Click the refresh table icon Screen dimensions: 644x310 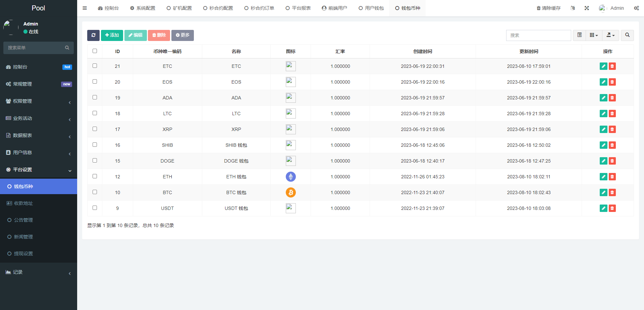click(x=93, y=35)
